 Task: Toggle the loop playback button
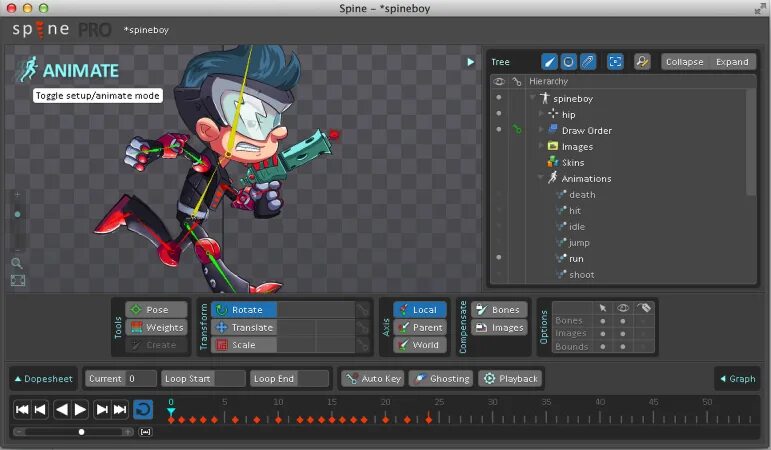pos(143,410)
